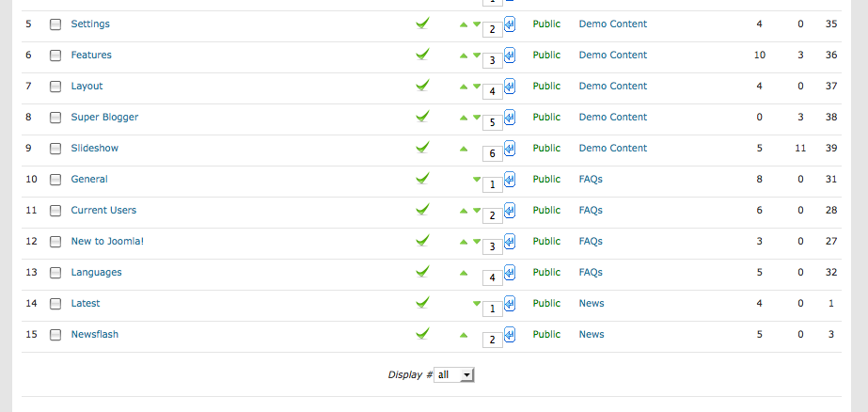Image resolution: width=868 pixels, height=412 pixels.
Task: Open News section link on Latest row
Action: (x=592, y=303)
